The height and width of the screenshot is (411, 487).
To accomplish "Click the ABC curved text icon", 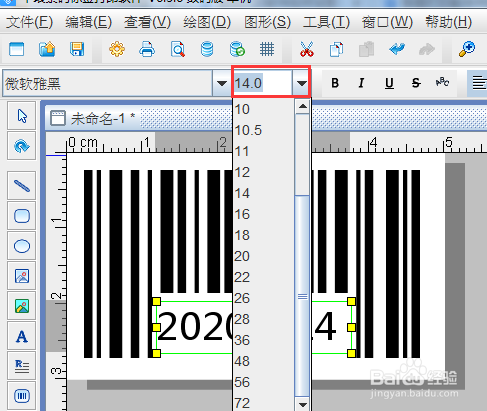I will pyautogui.click(x=442, y=82).
